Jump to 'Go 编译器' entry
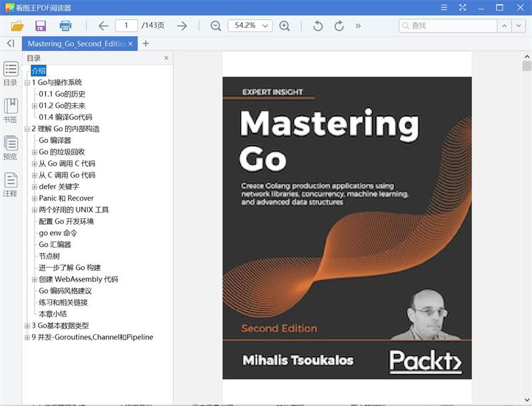The height and width of the screenshot is (406, 532). point(55,140)
